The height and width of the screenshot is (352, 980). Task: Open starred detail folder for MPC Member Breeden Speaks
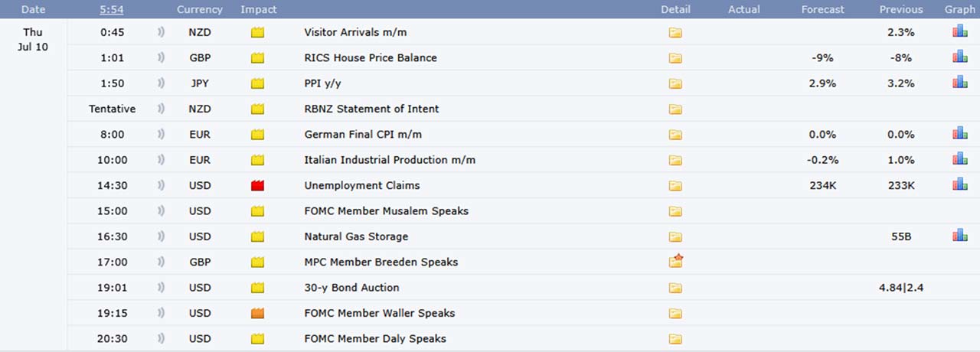point(675,262)
